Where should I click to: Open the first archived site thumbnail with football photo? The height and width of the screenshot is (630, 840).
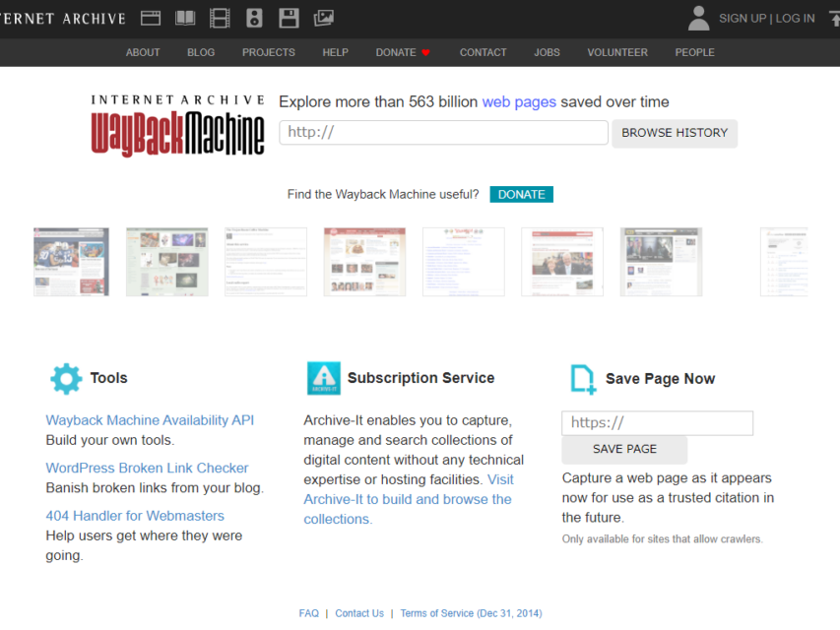pos(71,262)
